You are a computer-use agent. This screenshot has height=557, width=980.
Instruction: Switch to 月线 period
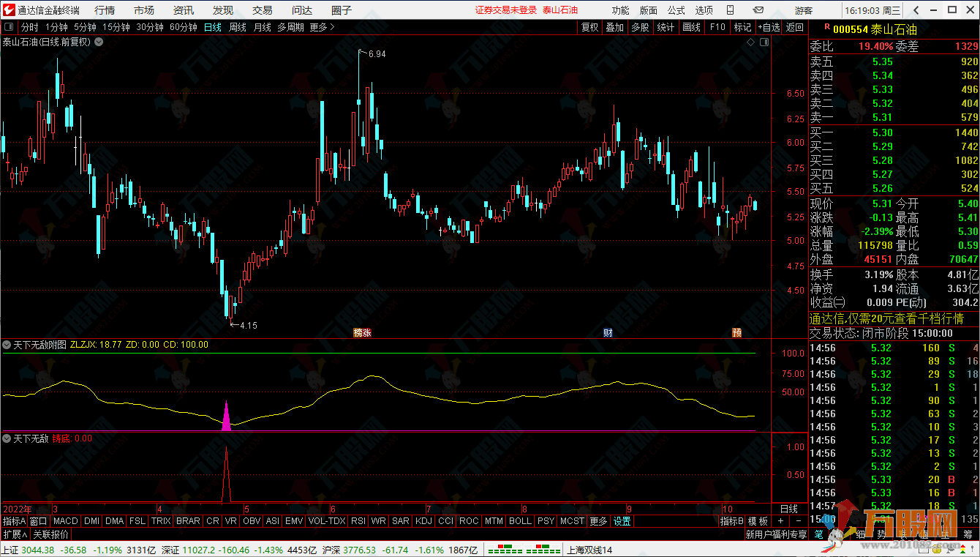pyautogui.click(x=262, y=27)
